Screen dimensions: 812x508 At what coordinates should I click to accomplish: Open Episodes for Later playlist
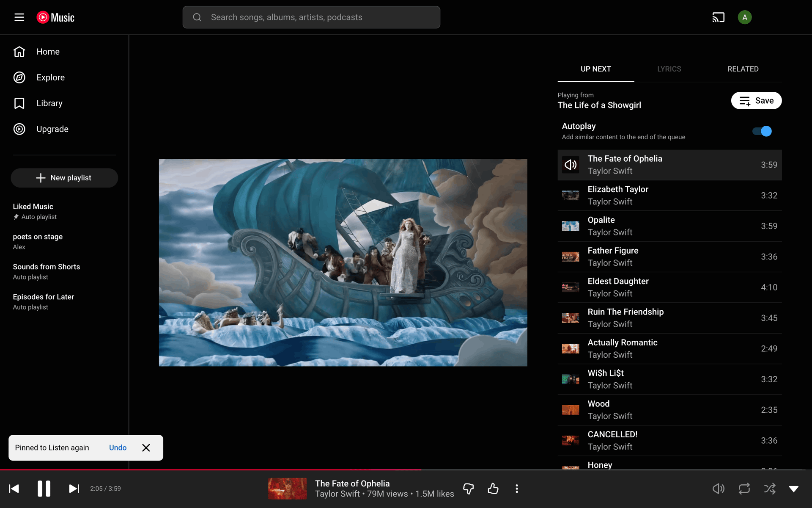click(x=64, y=301)
